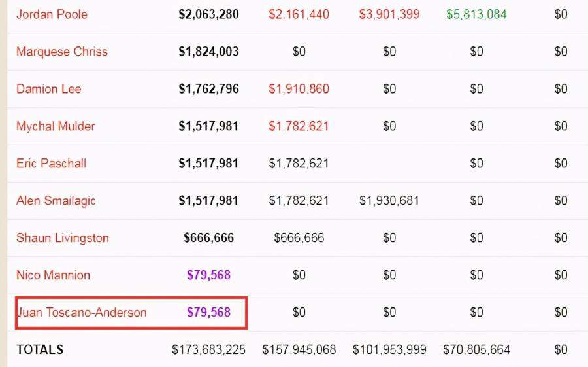Click Damion Lee's red $1,910,860 figure
This screenshot has height=367, width=588.
pos(299,89)
